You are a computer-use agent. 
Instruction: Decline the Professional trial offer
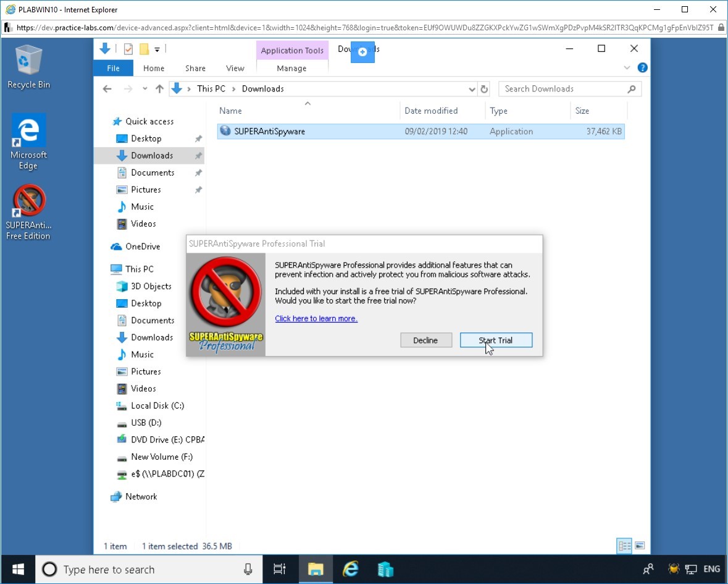[426, 340]
